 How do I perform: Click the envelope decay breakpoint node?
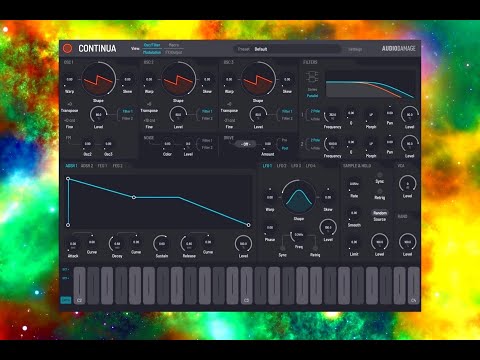(134, 197)
